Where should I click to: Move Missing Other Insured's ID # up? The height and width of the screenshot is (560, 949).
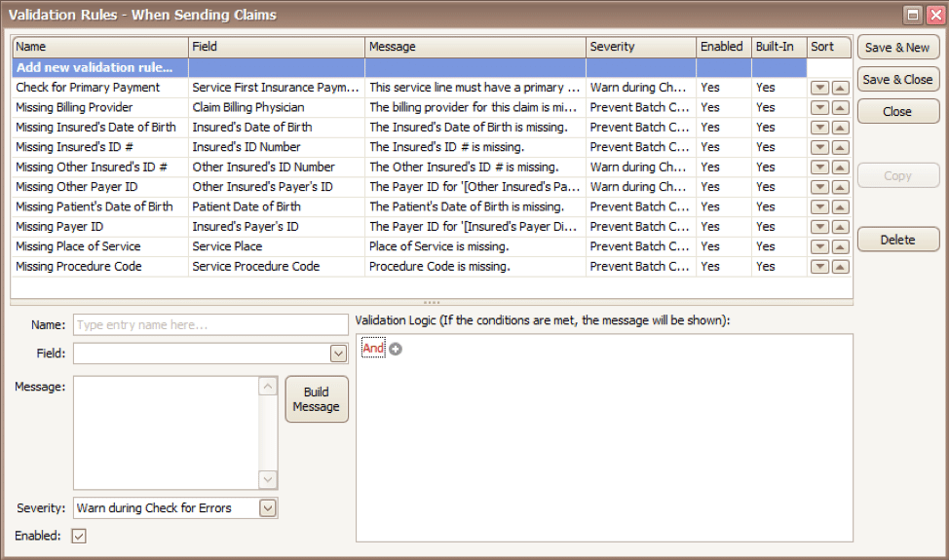[840, 168]
